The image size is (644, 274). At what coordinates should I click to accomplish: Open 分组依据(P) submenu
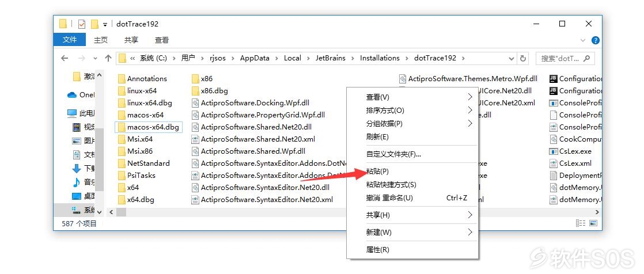pos(412,123)
